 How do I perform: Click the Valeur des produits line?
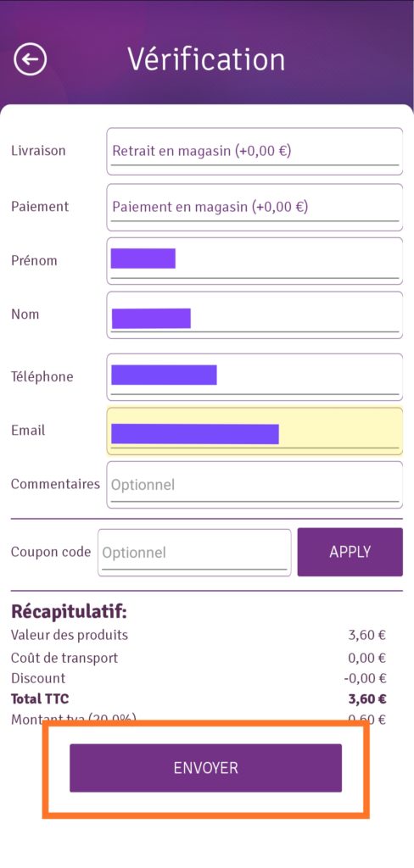coord(199,635)
